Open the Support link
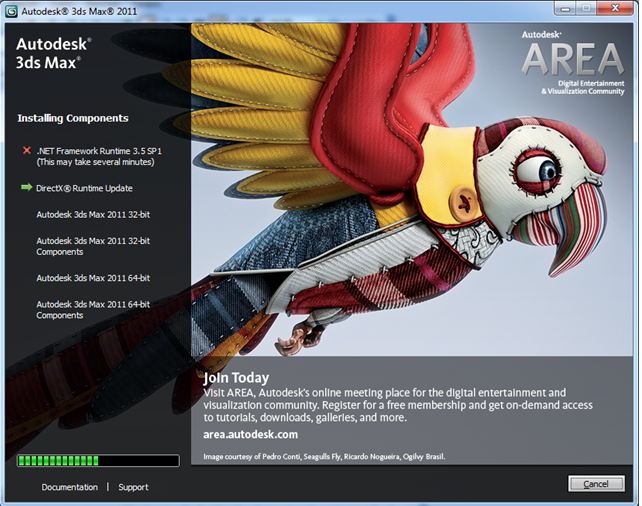Screen dimensions: 642x506 pyautogui.click(x=133, y=487)
